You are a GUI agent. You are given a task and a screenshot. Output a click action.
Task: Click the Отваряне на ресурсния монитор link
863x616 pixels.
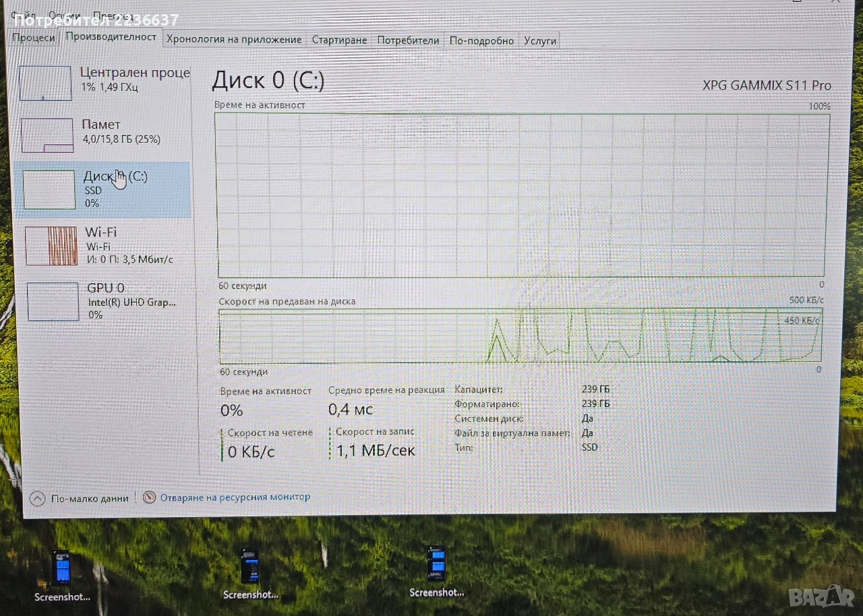(235, 497)
